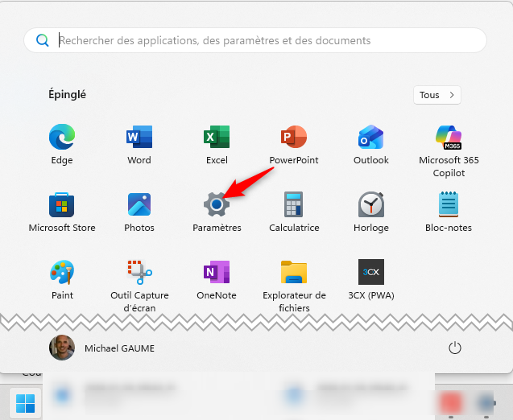Open the 3CX (PWA) app
This screenshot has height=420, width=513.
click(x=371, y=273)
